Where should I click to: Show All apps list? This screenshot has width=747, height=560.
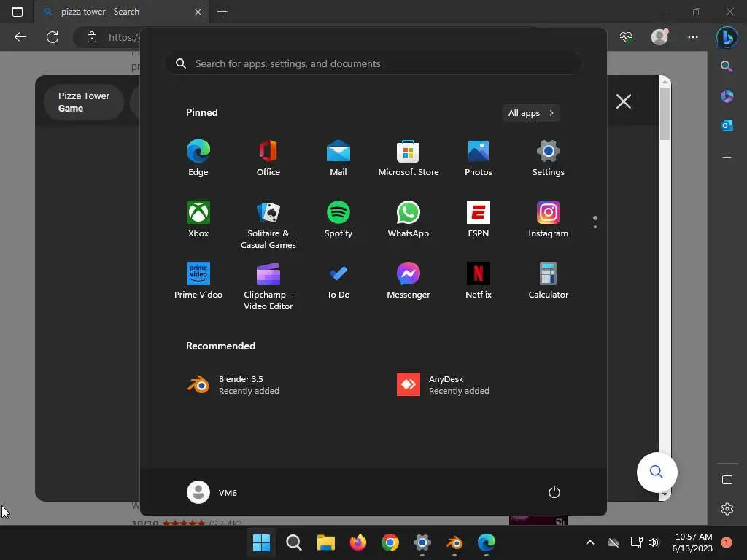[x=531, y=113]
